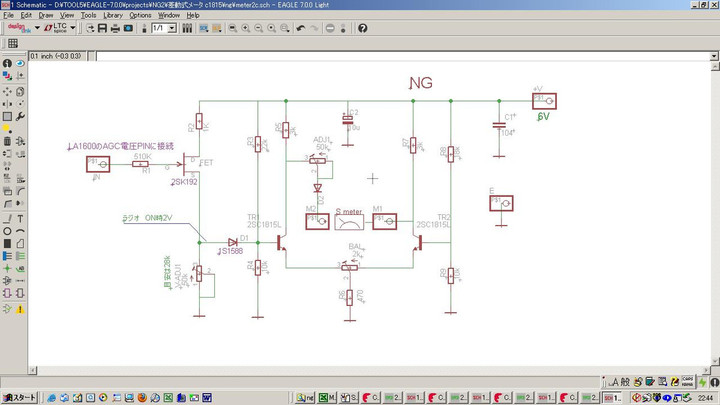Screen dimensions: 720x405
Task: Expand the design link dropdown arrow
Action: pos(37,28)
